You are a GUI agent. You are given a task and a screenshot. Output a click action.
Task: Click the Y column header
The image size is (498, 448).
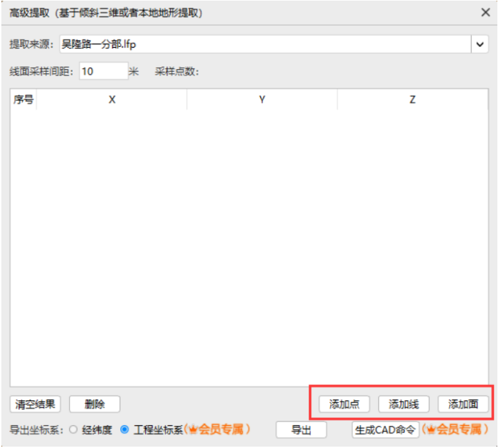[x=262, y=100]
